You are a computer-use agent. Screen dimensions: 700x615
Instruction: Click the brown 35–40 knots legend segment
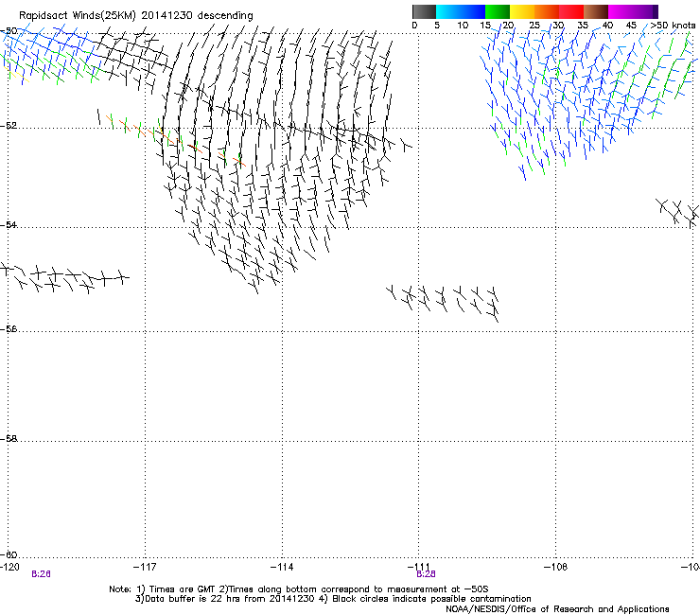tap(596, 11)
